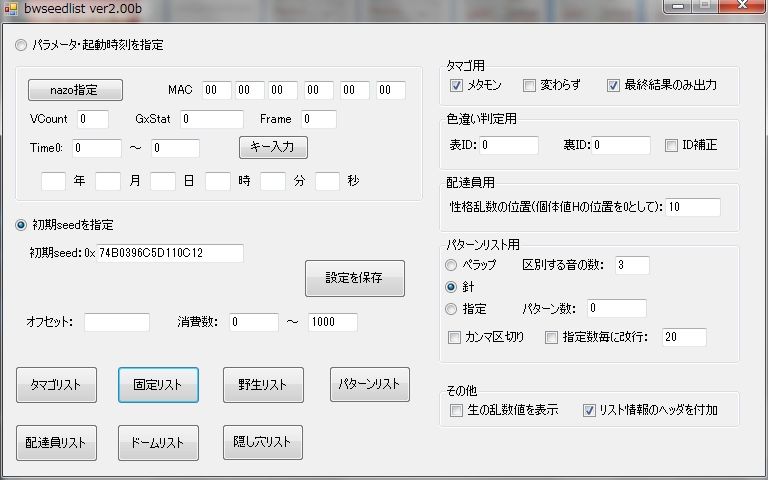The height and width of the screenshot is (480, 768).
Task: Click the 野生リスト button
Action: [263, 384]
